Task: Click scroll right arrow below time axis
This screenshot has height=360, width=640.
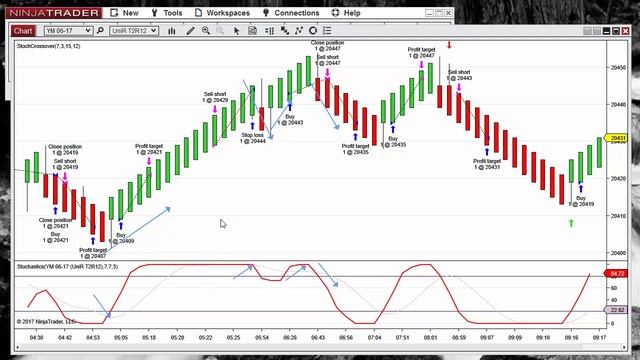Action: (x=624, y=347)
